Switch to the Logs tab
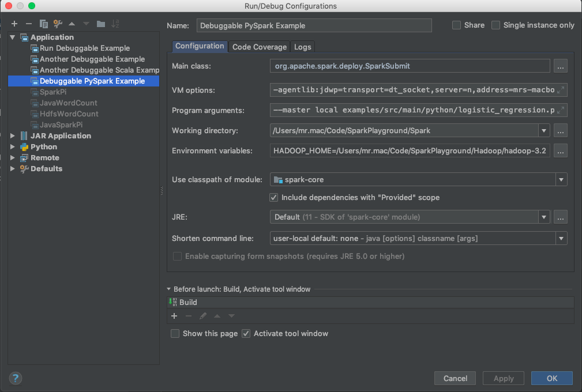The height and width of the screenshot is (392, 582). 302,47
